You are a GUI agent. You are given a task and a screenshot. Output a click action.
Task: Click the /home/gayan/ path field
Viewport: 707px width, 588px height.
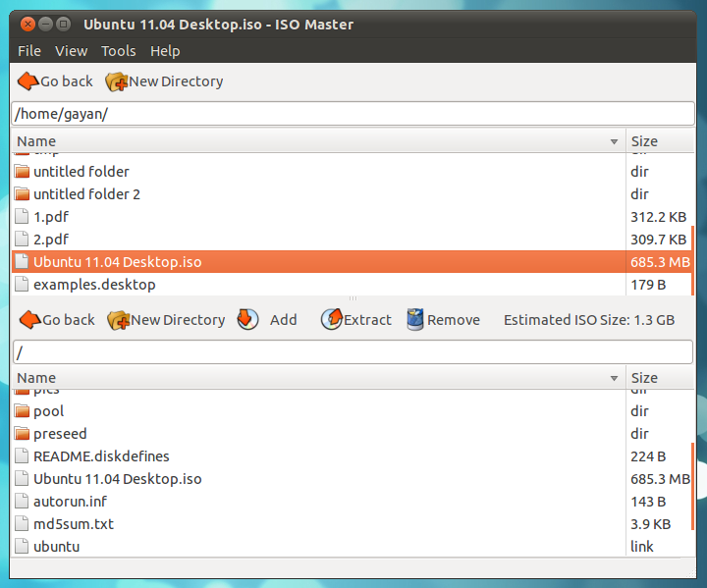point(353,114)
